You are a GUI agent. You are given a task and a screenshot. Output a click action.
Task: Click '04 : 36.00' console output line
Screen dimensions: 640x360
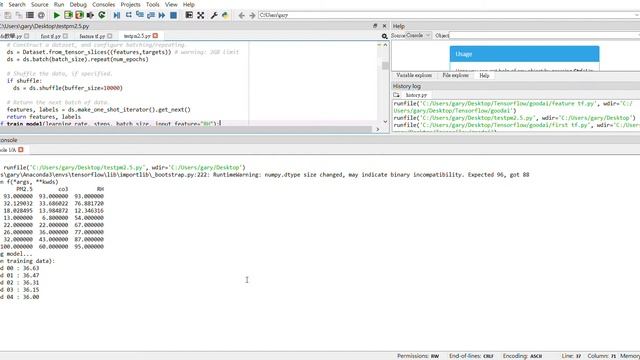[x=20, y=297]
